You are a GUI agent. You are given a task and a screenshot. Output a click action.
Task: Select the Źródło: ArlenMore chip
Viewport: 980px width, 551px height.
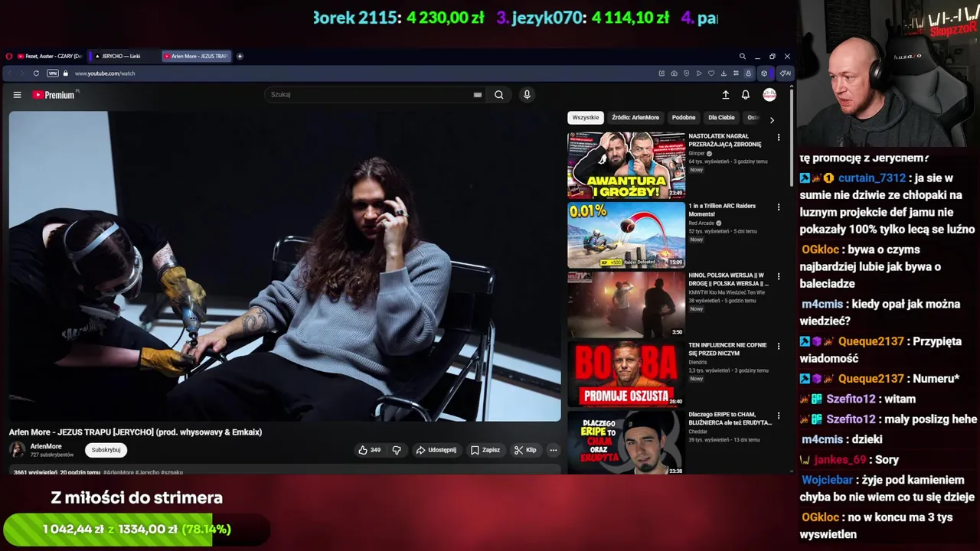(x=635, y=118)
